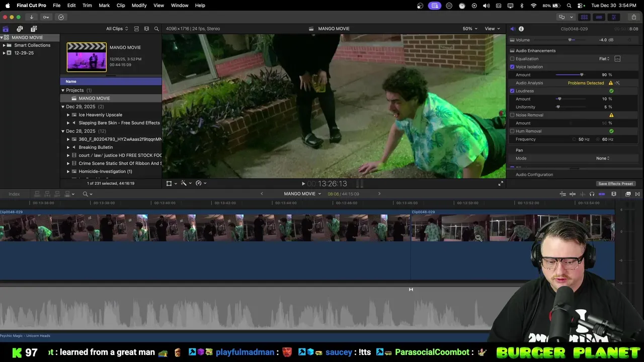
Task: Disable the Voice Isolation checkbox
Action: [x=512, y=67]
